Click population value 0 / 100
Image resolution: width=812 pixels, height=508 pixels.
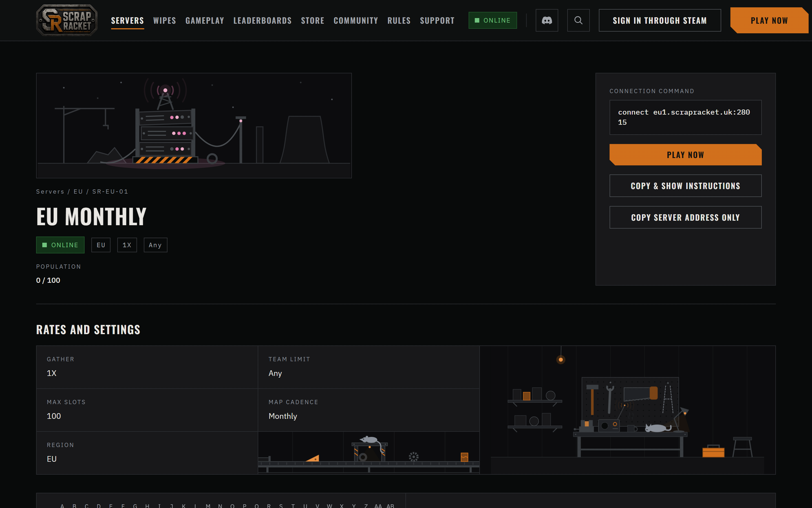48,280
